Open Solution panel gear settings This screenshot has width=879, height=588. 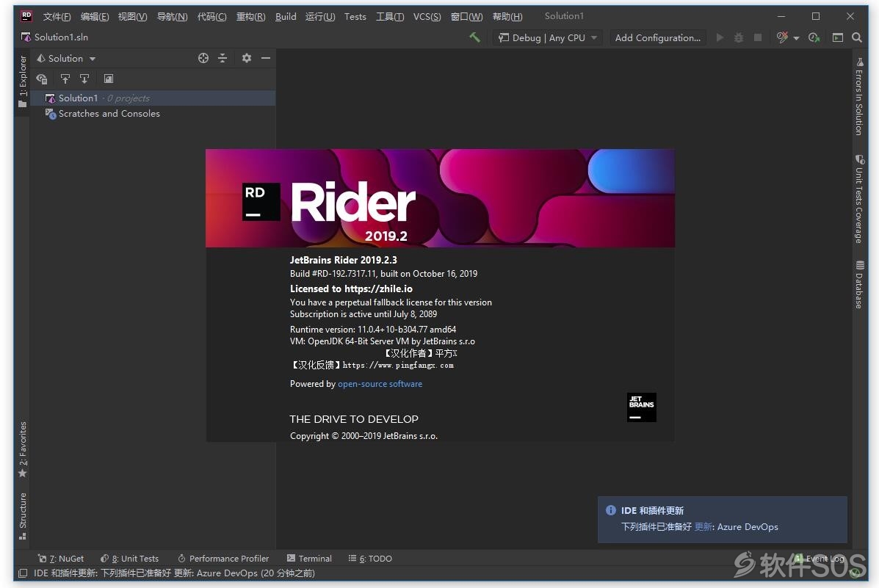coord(247,58)
